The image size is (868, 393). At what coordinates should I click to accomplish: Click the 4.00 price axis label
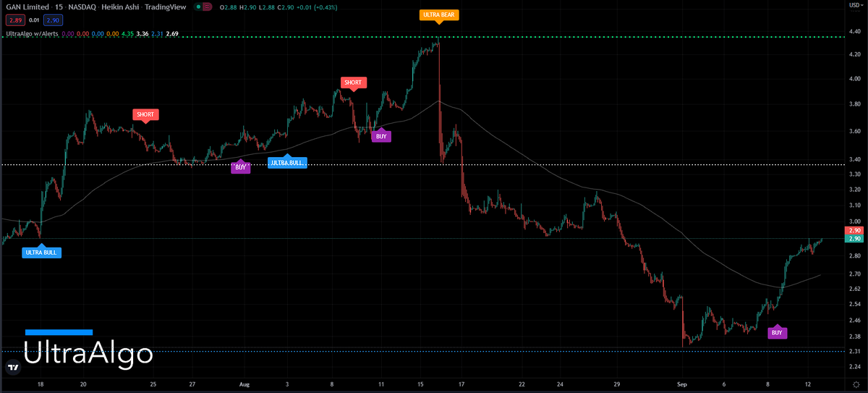tap(854, 79)
